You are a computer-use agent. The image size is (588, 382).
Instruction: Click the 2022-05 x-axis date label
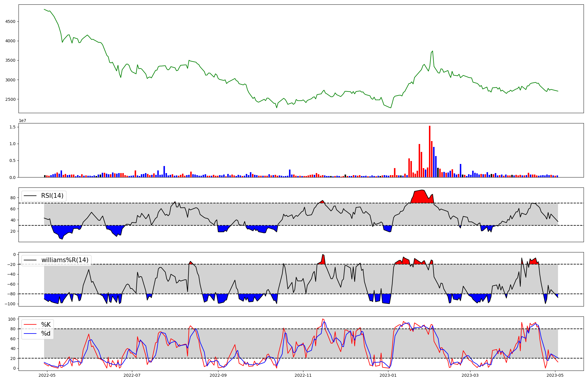(x=47, y=375)
